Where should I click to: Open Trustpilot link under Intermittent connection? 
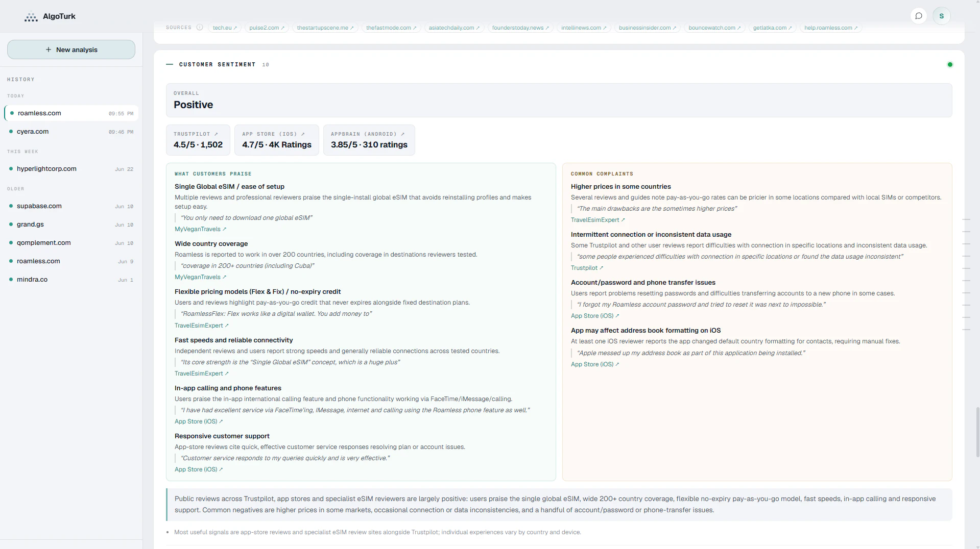click(587, 268)
